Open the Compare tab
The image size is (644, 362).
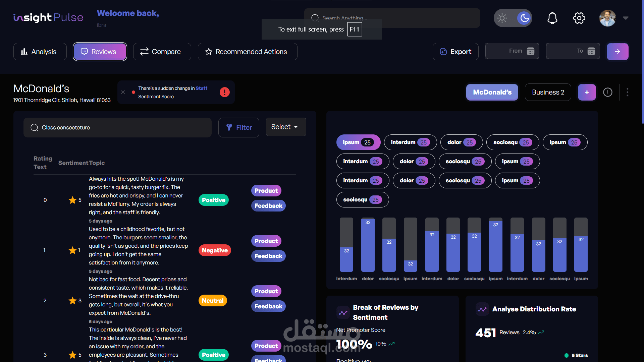tap(162, 52)
